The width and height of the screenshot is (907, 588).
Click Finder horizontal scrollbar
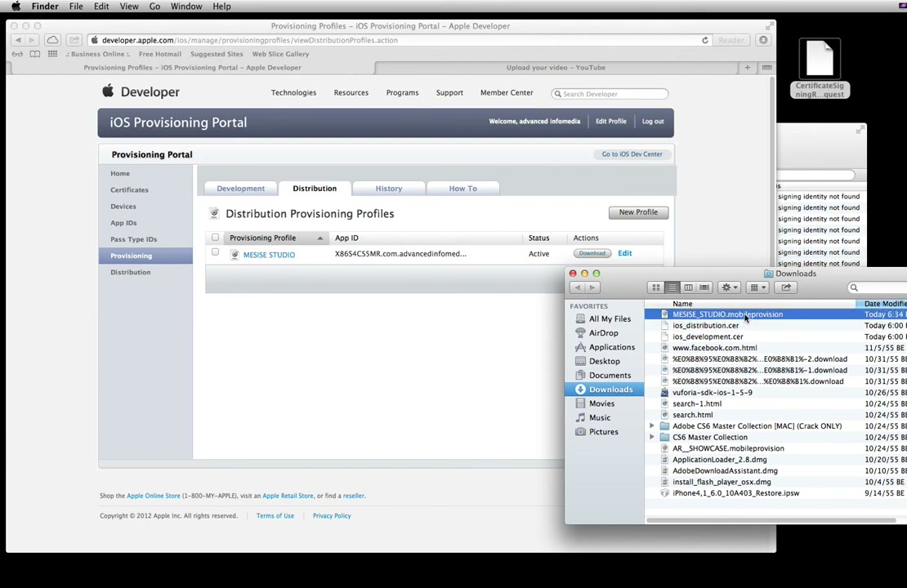[771, 519]
